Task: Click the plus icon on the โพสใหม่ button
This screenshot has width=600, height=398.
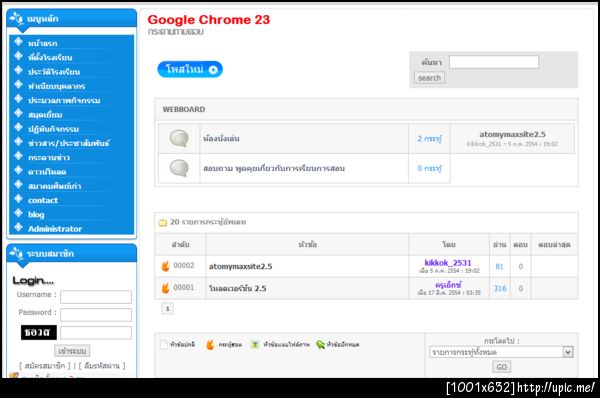Action: click(213, 70)
